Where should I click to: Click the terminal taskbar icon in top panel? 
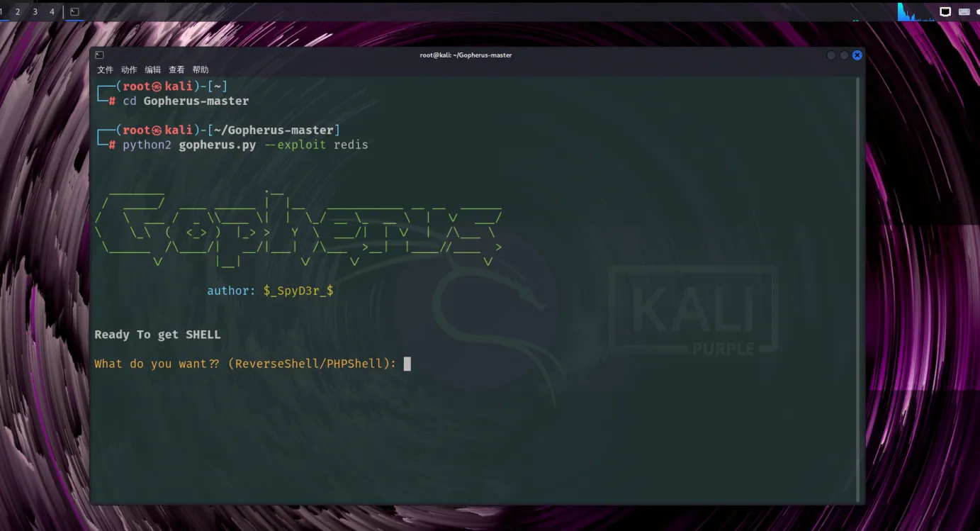(x=74, y=11)
